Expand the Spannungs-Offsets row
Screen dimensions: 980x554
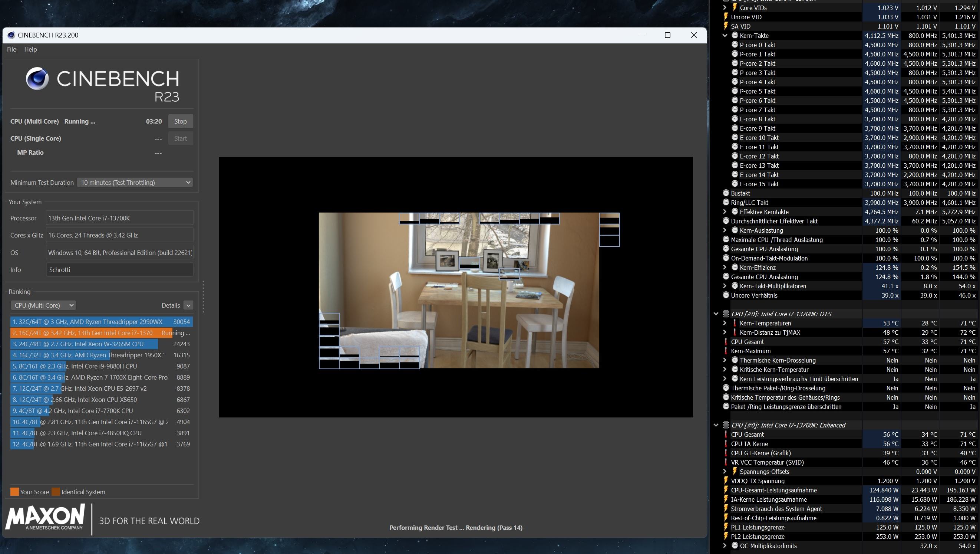pos(725,471)
